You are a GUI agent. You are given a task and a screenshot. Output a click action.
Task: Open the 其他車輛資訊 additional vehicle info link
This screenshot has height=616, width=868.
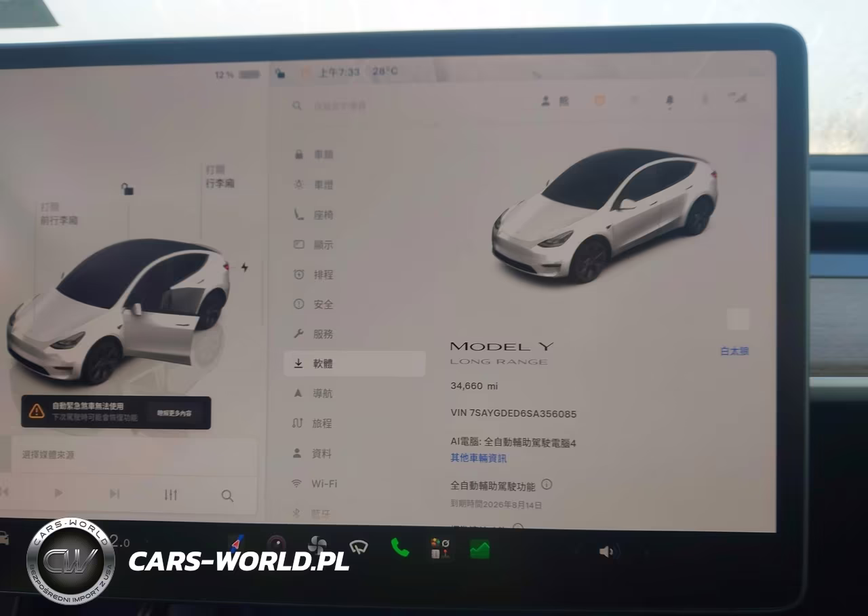tap(478, 458)
